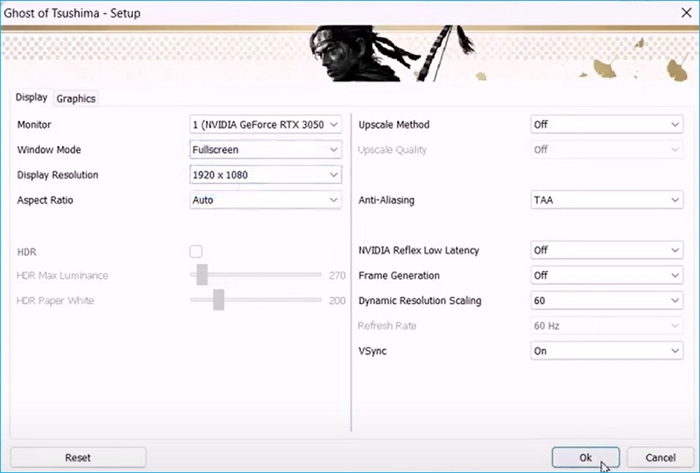Open the Monitor dropdown
This screenshot has height=473, width=700.
[266, 124]
